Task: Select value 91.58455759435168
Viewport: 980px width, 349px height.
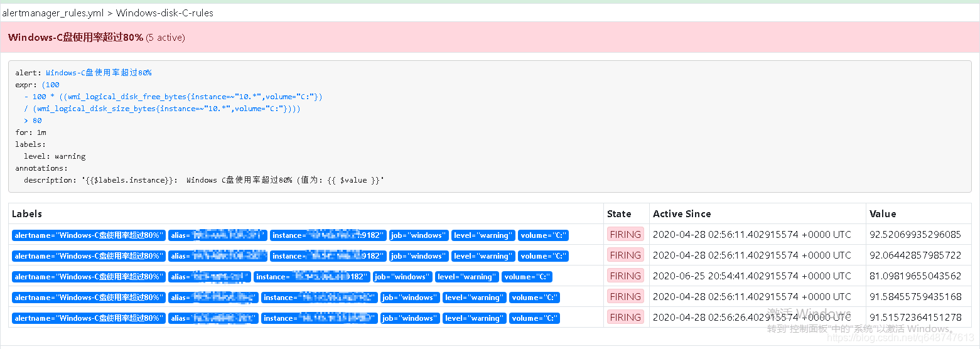Action: coord(915,297)
